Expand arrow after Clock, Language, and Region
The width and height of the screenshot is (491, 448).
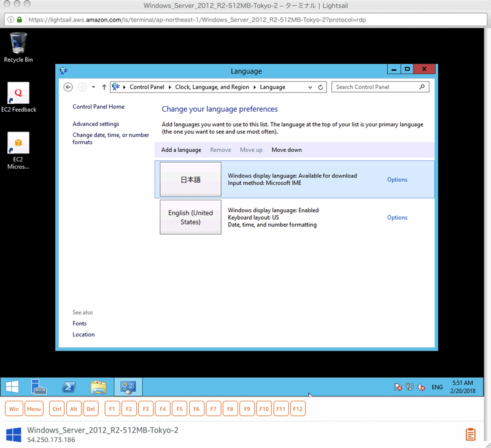pos(254,87)
